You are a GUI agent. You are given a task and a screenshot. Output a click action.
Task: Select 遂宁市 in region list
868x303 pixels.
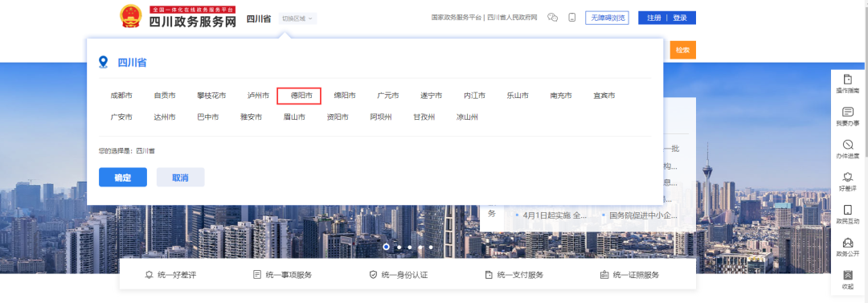[x=432, y=96]
